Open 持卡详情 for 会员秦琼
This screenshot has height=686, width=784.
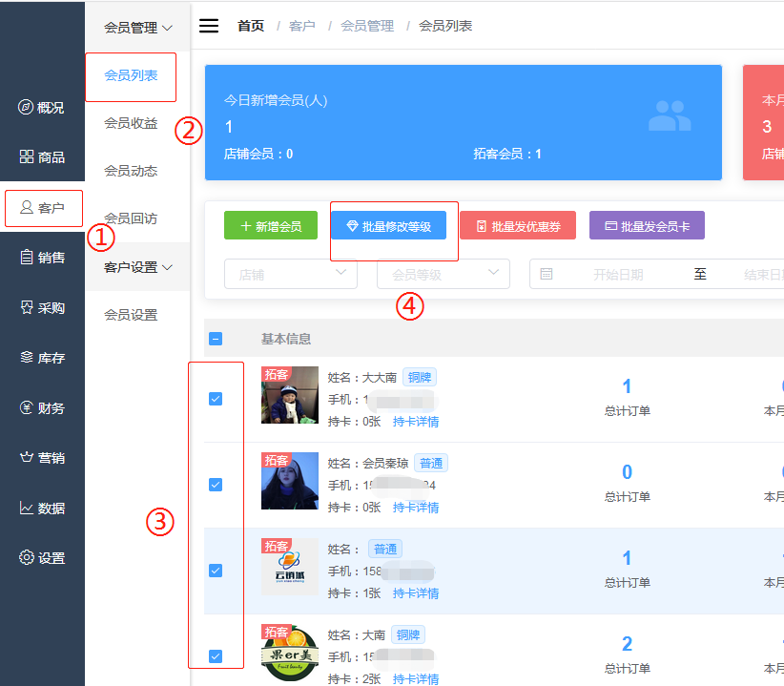point(416,508)
